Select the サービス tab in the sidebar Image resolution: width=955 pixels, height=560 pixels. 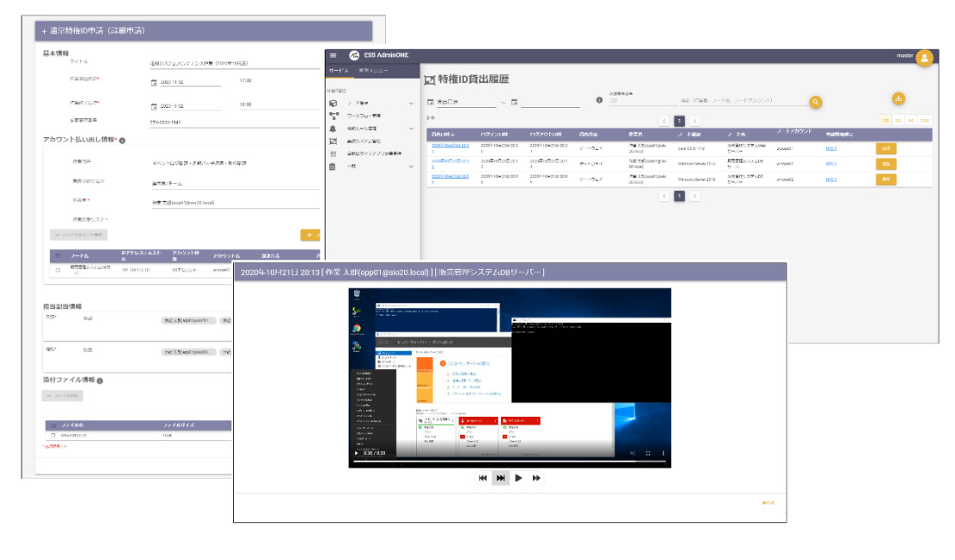pyautogui.click(x=338, y=70)
